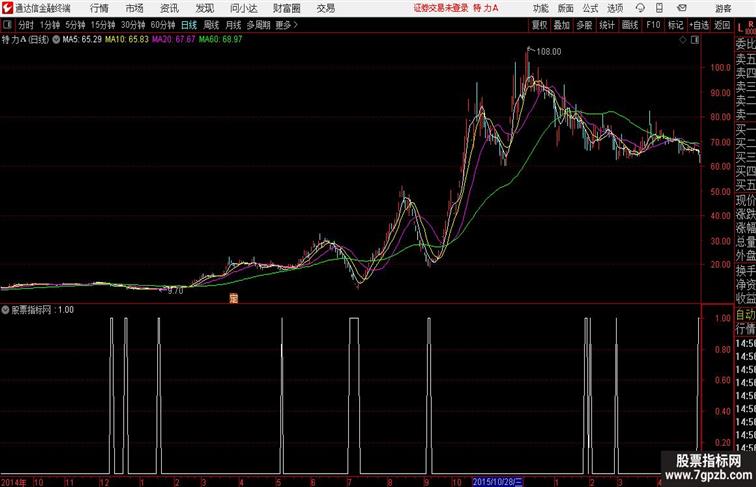Click the 复权 toolbar button
Viewport: 756px width, 487px height.
tap(540, 25)
